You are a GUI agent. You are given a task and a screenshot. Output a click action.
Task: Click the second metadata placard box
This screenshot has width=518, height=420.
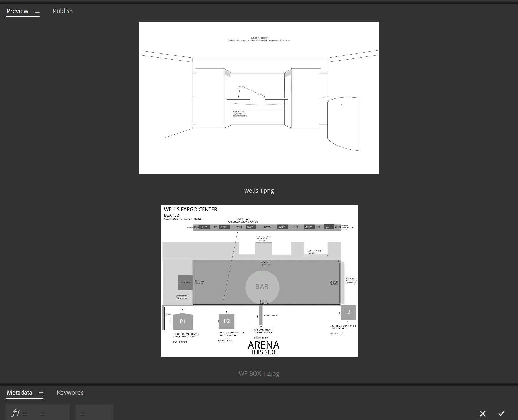[x=94, y=412]
